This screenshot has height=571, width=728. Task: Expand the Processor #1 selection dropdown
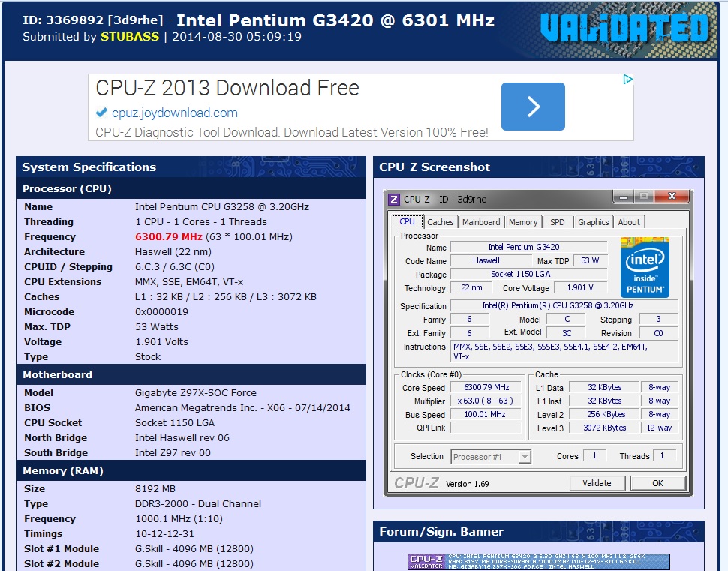(x=525, y=457)
